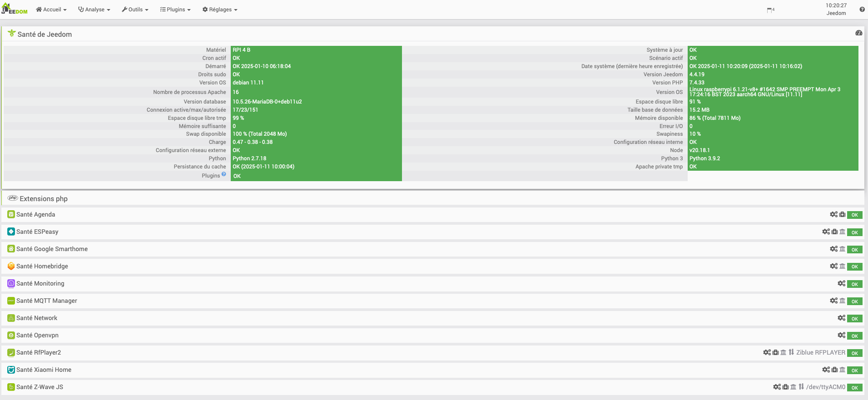Click the gears icon in Santé MQTT Manager row
This screenshot has height=400, width=868.
(833, 301)
